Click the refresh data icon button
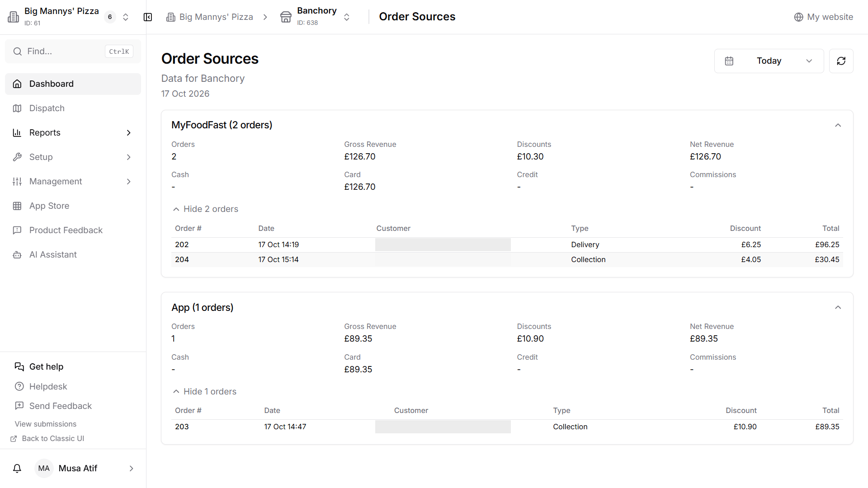The width and height of the screenshot is (868, 488). click(x=841, y=61)
